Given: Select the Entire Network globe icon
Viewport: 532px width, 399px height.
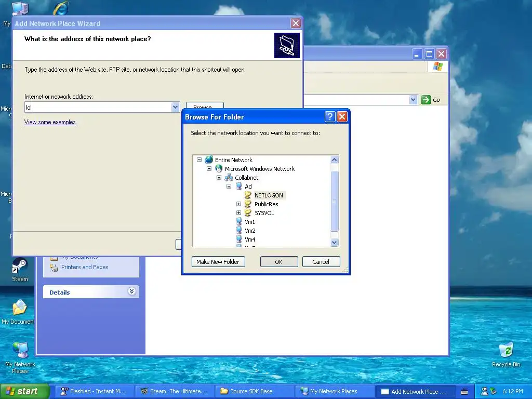Looking at the screenshot, I should 209,159.
